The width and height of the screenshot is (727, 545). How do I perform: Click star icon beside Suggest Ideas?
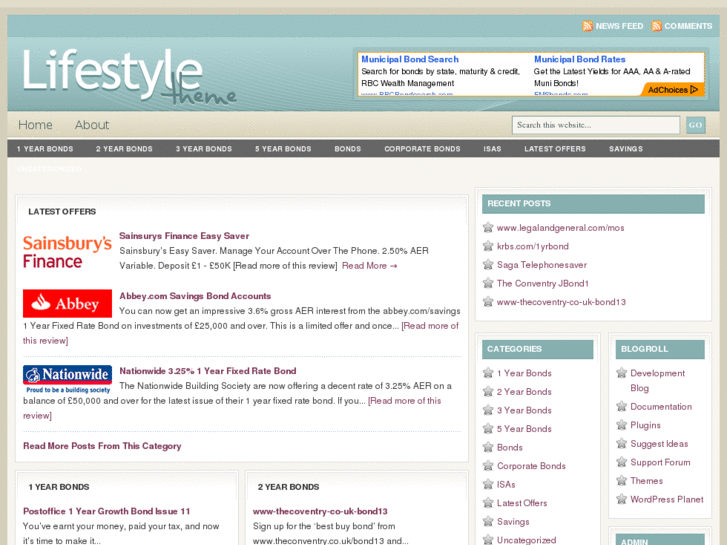(621, 443)
